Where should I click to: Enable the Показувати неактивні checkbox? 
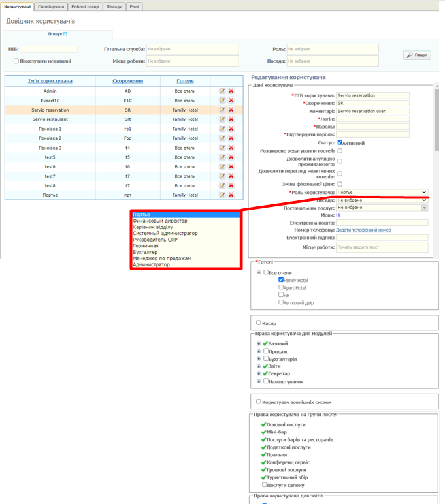tap(16, 61)
